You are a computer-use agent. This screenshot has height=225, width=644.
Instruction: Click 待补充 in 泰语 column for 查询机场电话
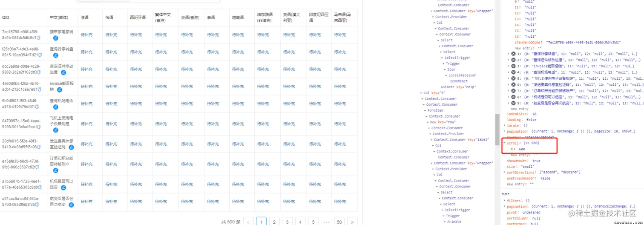[213, 104]
